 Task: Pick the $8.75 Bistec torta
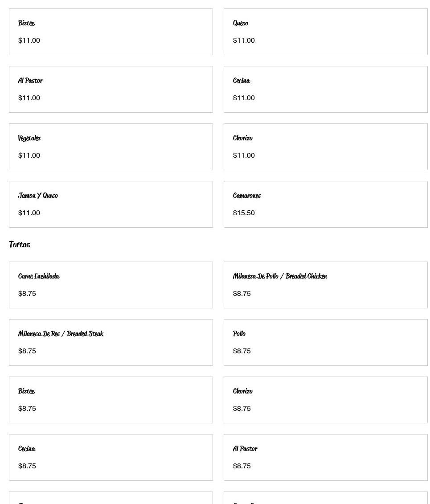coord(111,400)
